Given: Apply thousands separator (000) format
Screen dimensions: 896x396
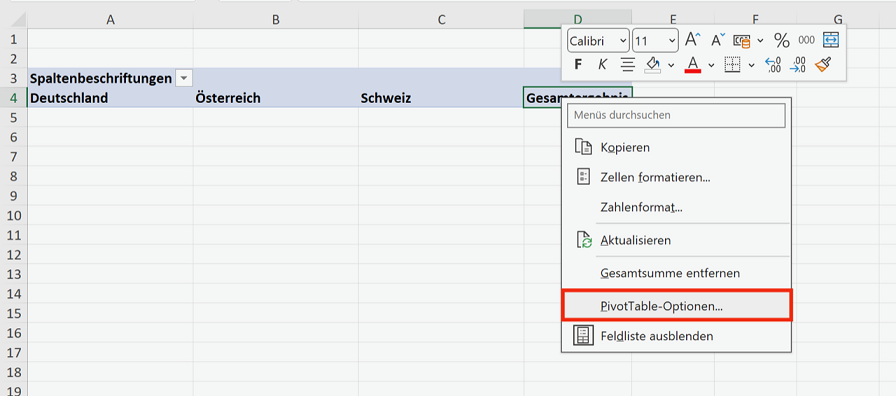Looking at the screenshot, I should coord(806,40).
